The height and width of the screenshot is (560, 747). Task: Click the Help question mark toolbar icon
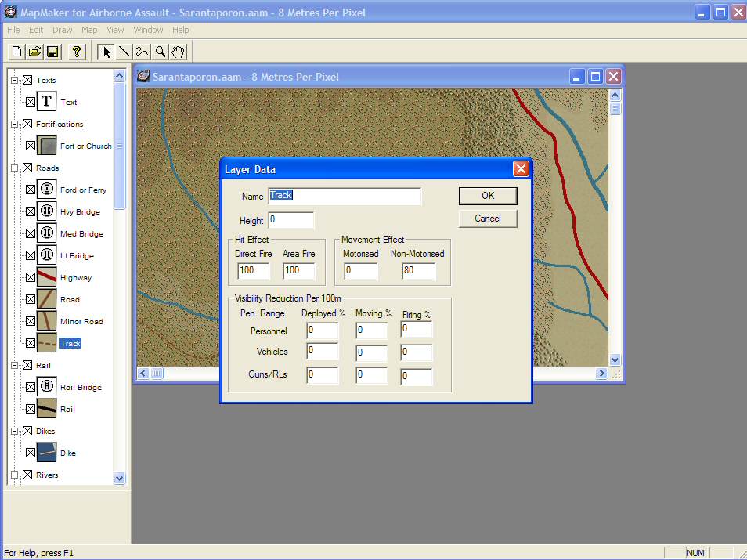tap(77, 52)
